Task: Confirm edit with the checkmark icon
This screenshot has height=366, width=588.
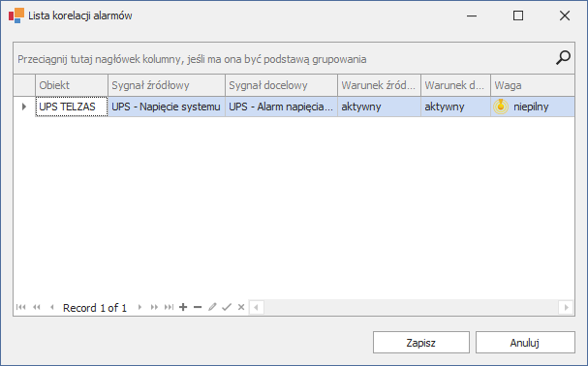Action: [x=227, y=307]
